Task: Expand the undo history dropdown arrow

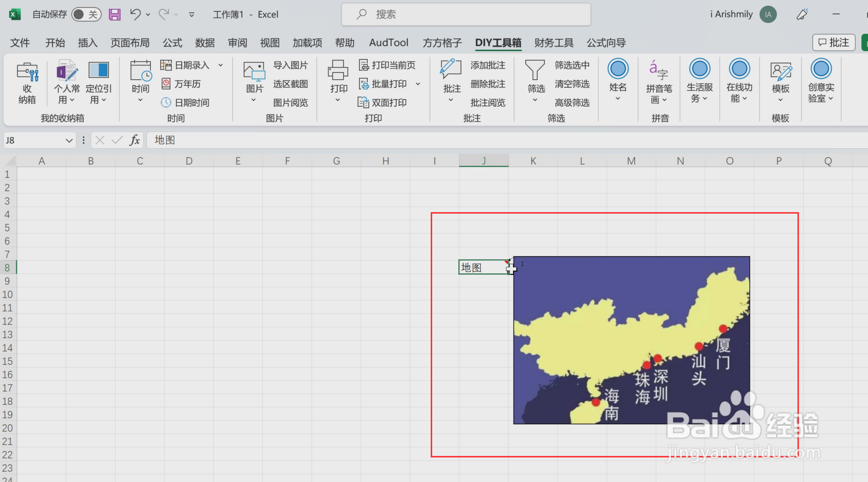Action: pos(148,15)
